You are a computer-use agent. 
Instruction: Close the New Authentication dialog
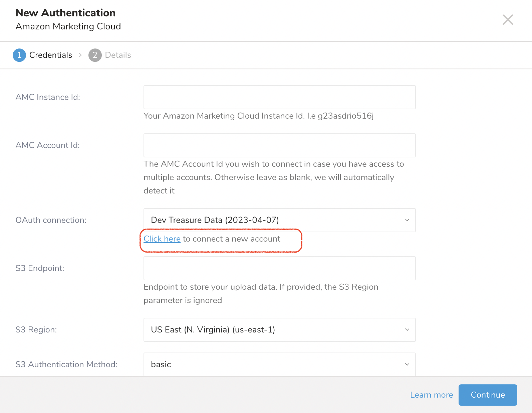pos(508,20)
